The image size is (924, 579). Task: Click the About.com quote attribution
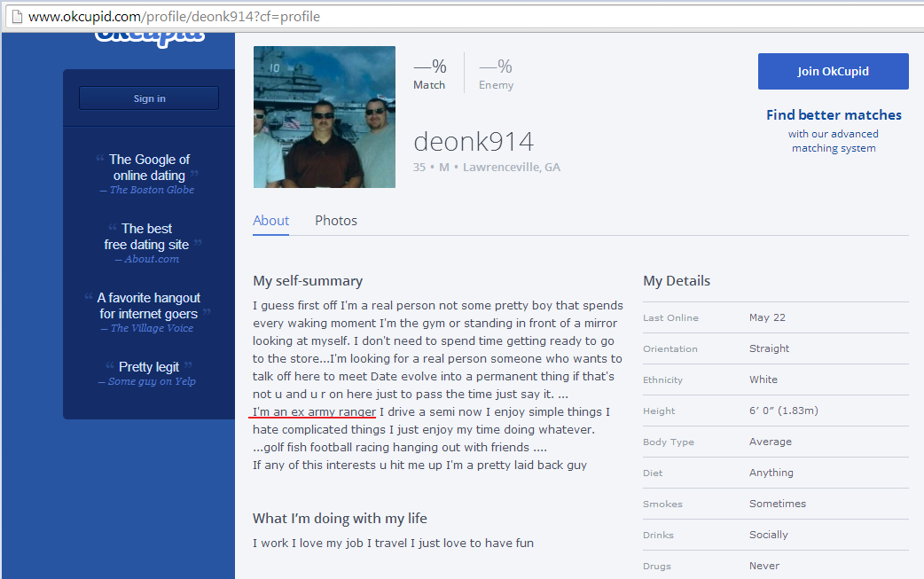click(x=152, y=259)
